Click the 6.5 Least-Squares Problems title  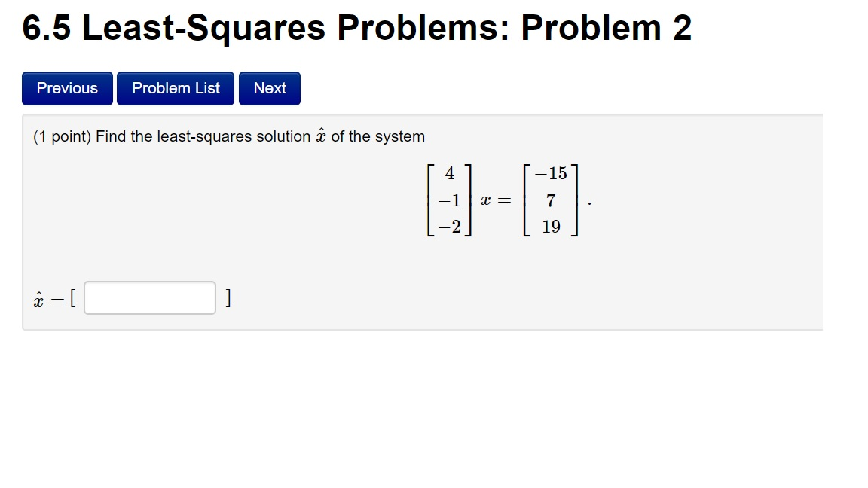pos(226,27)
